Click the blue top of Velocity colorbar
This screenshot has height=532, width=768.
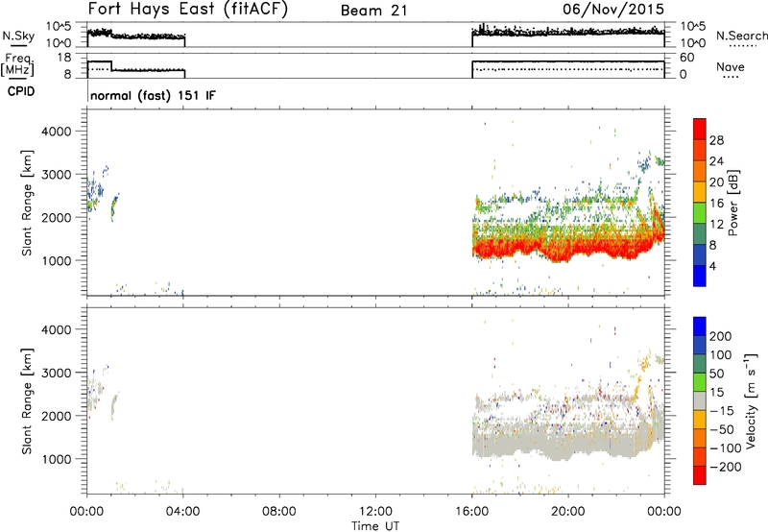point(700,326)
